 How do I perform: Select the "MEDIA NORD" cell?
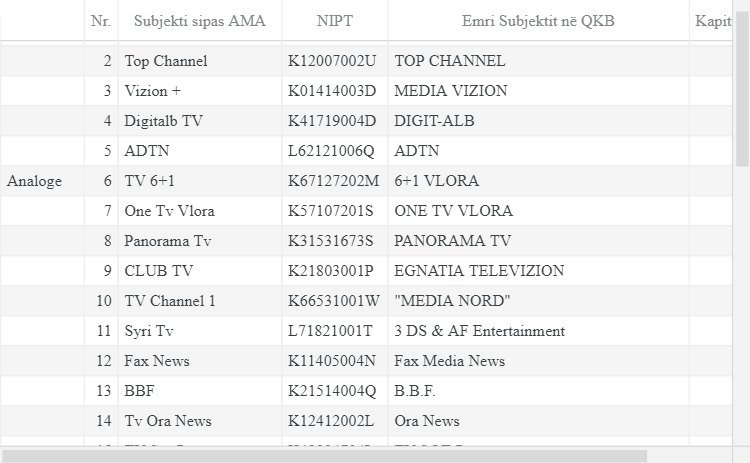coord(452,301)
